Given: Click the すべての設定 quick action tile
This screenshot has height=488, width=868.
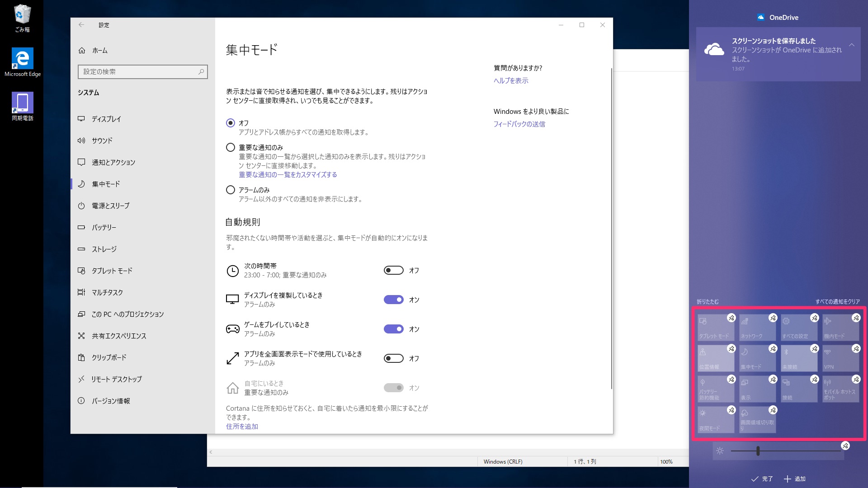Looking at the screenshot, I should click(x=799, y=328).
